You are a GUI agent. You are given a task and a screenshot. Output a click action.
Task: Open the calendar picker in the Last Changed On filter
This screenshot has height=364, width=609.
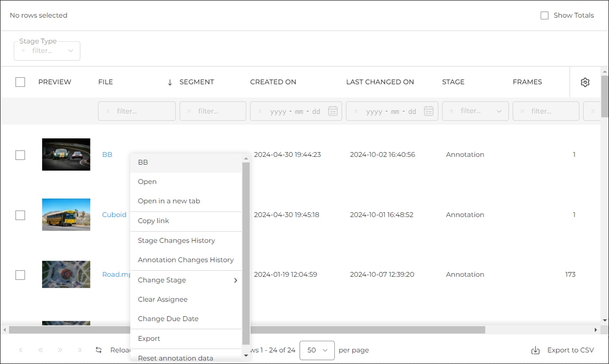coord(428,111)
